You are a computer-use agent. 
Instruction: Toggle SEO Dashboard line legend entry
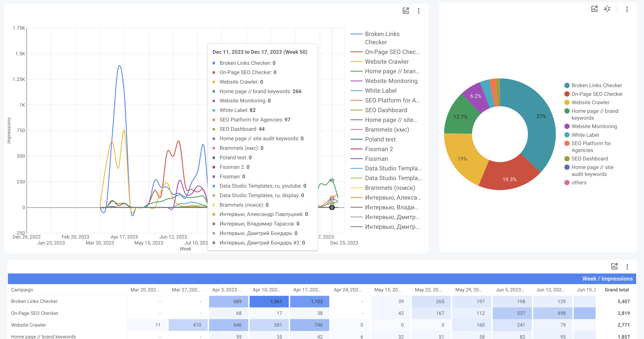(x=379, y=110)
